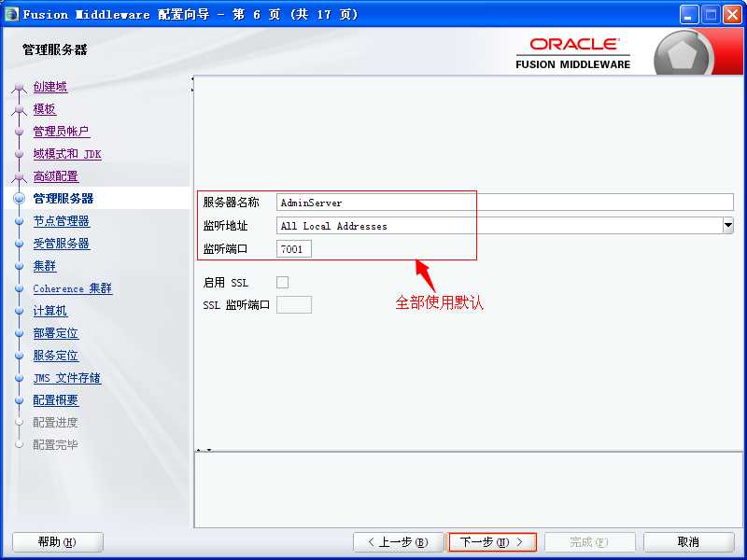Close the configuration wizard window
The width and height of the screenshot is (747, 560).
coord(732,15)
